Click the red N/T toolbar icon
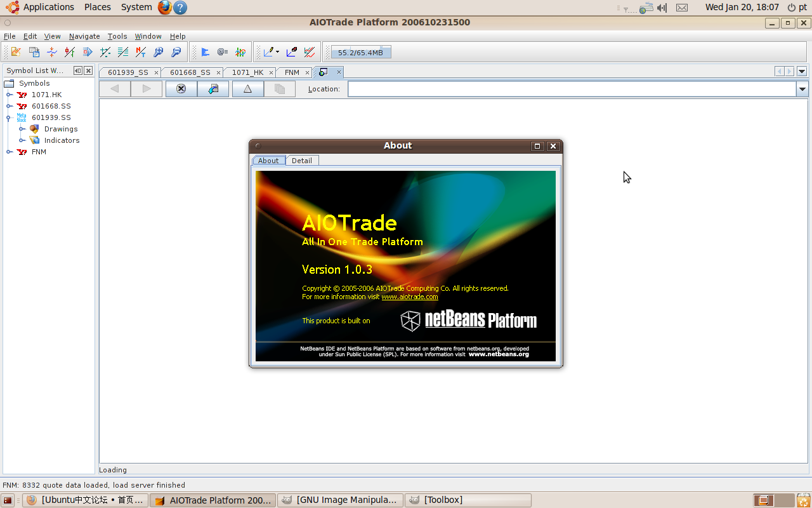Viewport: 812px width, 508px height. [141, 52]
